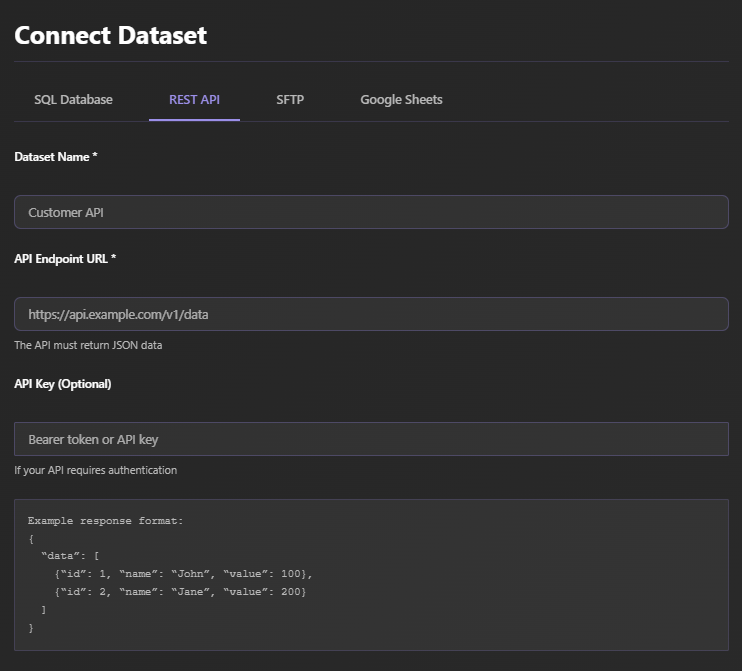Focus the API Endpoint URL field
The image size is (742, 671).
coord(371,314)
